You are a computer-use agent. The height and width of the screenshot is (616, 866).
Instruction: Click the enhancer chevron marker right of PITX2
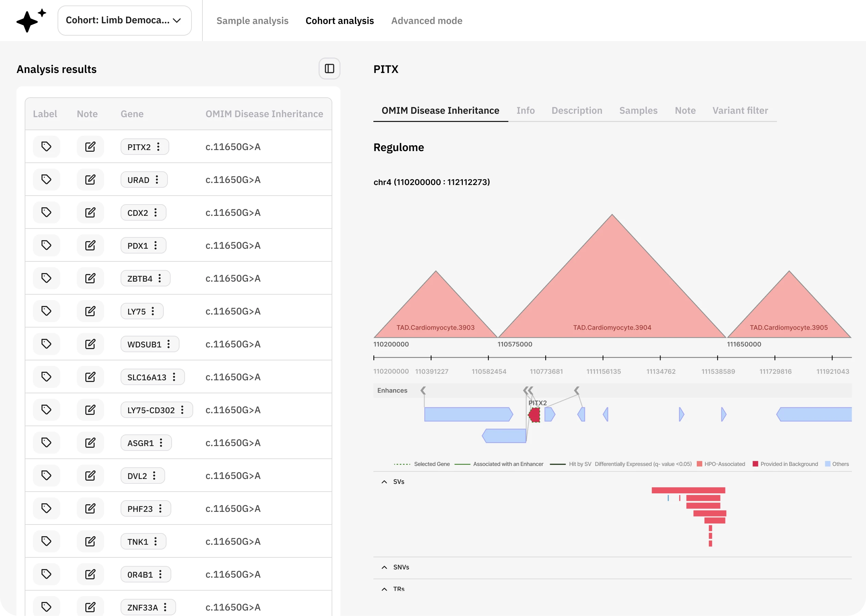tap(577, 390)
